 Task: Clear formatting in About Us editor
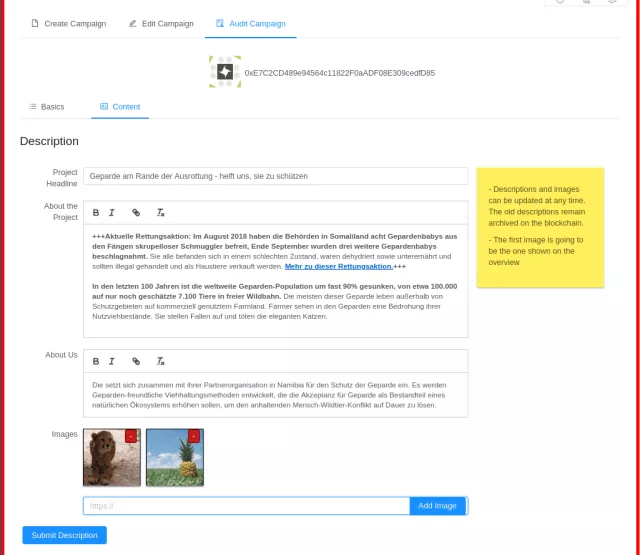pyautogui.click(x=160, y=361)
